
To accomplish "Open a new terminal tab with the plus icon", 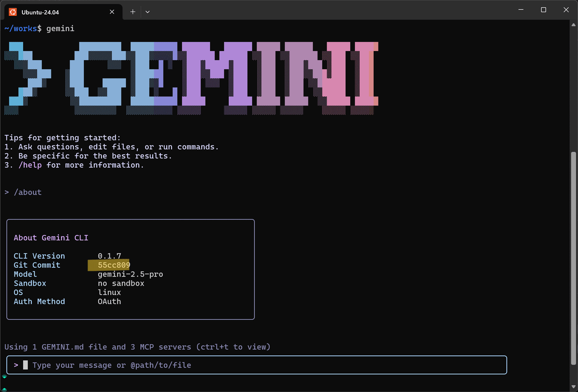I will [132, 12].
